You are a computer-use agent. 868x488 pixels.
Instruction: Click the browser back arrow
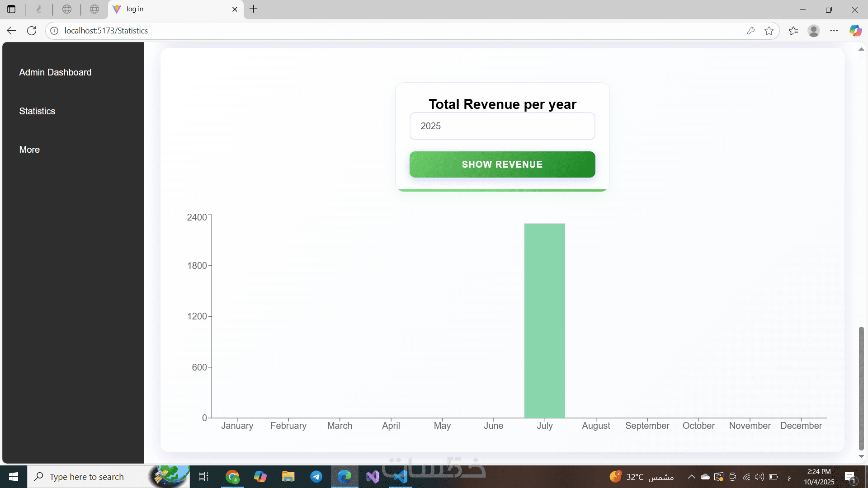11,31
